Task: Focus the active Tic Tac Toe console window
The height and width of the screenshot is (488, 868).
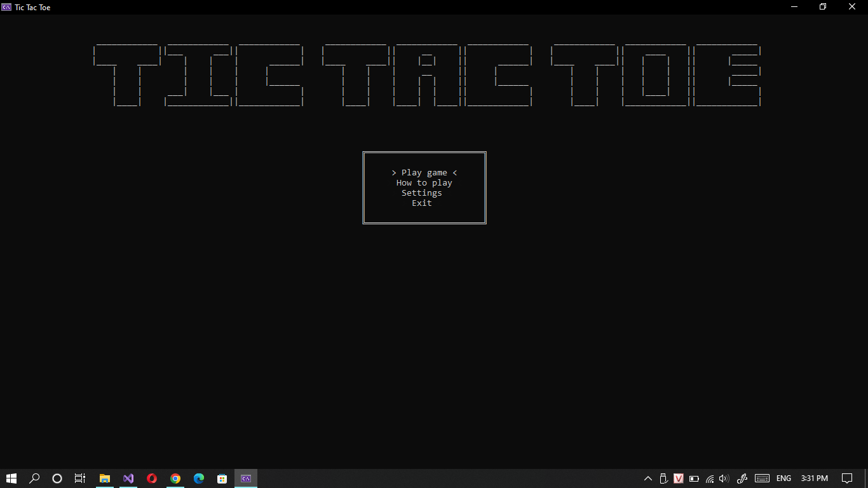Action: point(245,478)
